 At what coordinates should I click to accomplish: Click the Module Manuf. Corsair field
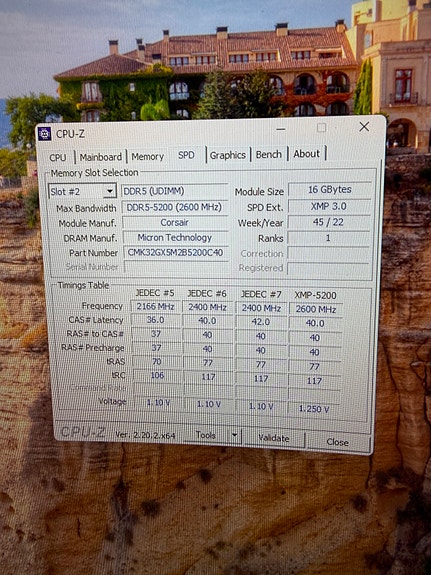[175, 223]
